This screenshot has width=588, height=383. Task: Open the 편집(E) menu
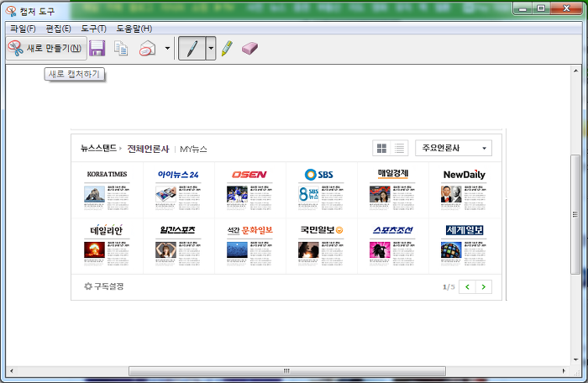(58, 29)
